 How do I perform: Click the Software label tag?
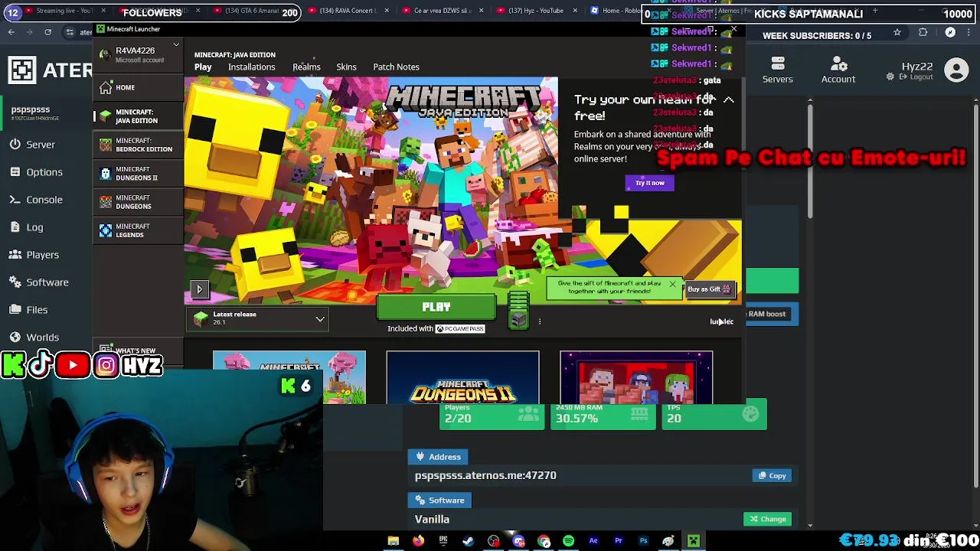(x=439, y=500)
